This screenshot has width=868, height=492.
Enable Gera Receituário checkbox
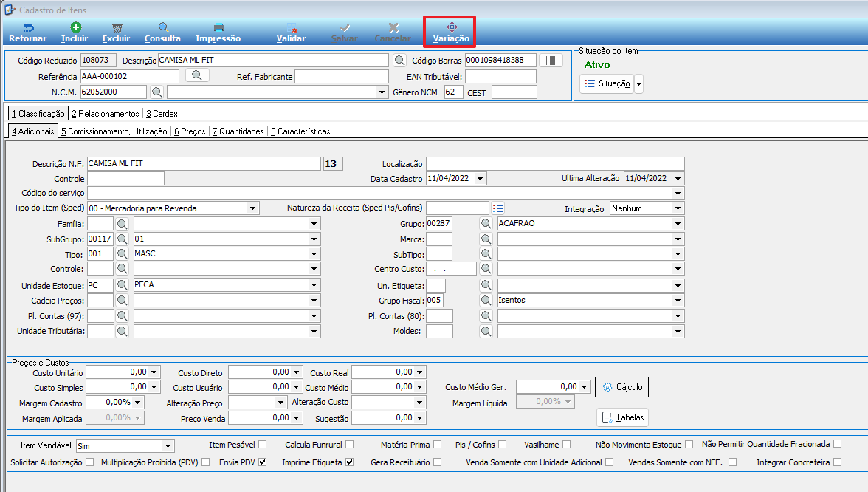pos(437,462)
